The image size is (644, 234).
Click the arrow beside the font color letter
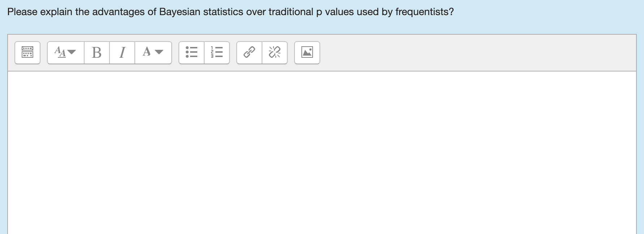click(159, 52)
